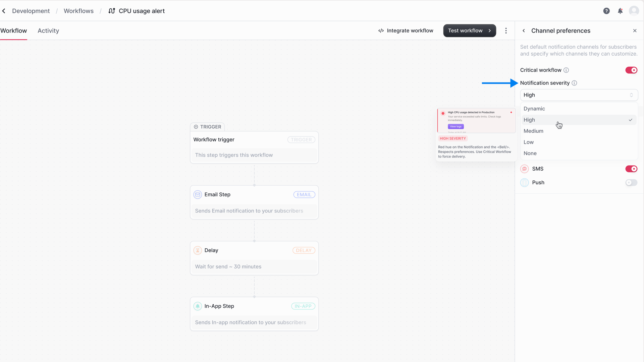The height and width of the screenshot is (362, 644).
Task: Select the Delay step hourglass icon
Action: [x=198, y=250]
